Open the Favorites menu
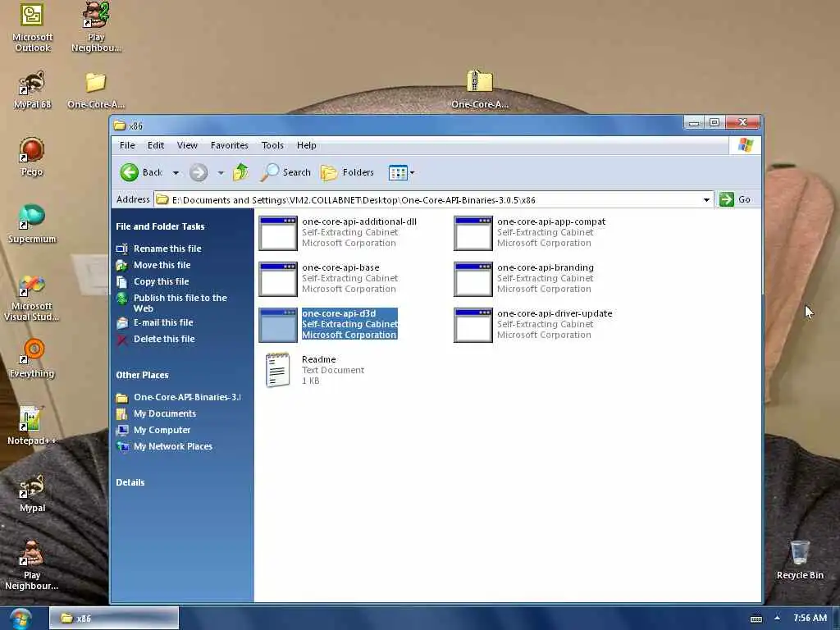This screenshot has width=840, height=630. (230, 145)
